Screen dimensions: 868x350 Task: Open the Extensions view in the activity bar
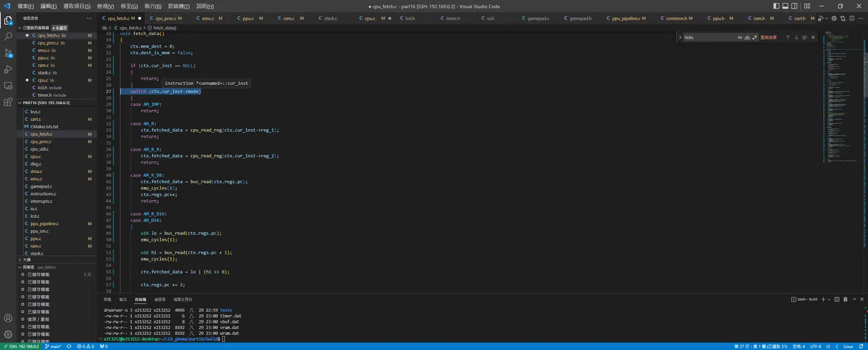[8, 102]
